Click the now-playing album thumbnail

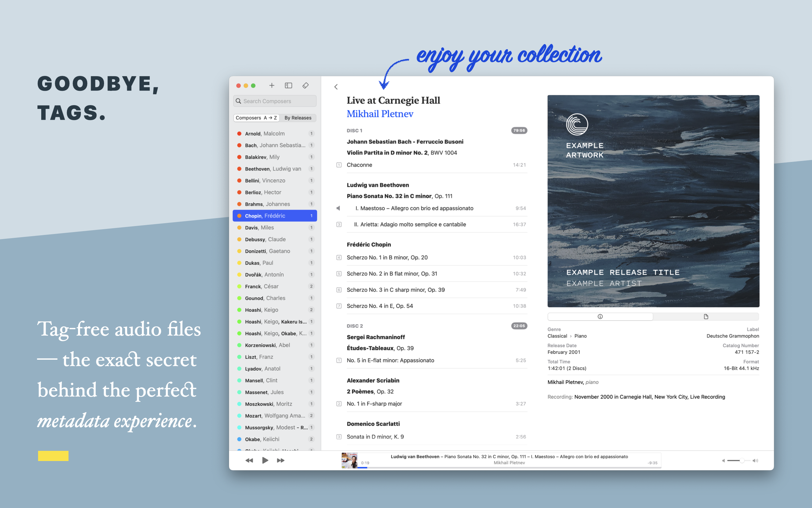[349, 461]
